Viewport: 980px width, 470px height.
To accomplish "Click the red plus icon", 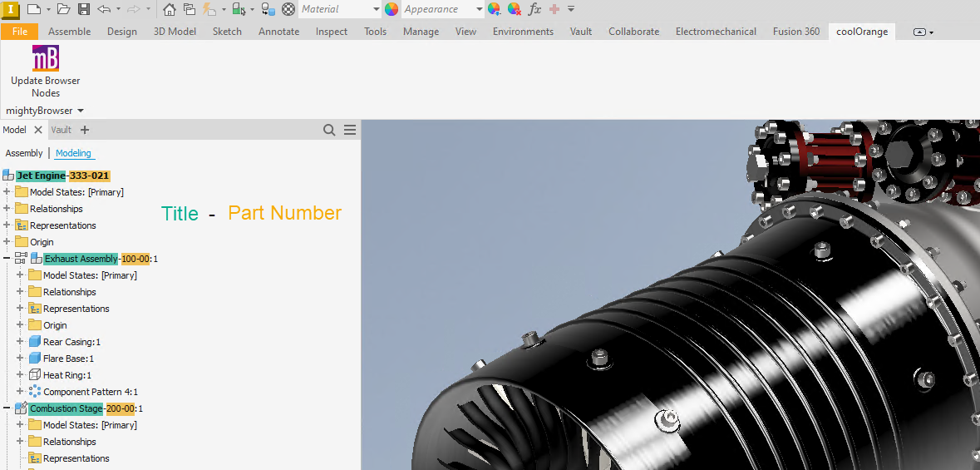I will pyautogui.click(x=554, y=9).
